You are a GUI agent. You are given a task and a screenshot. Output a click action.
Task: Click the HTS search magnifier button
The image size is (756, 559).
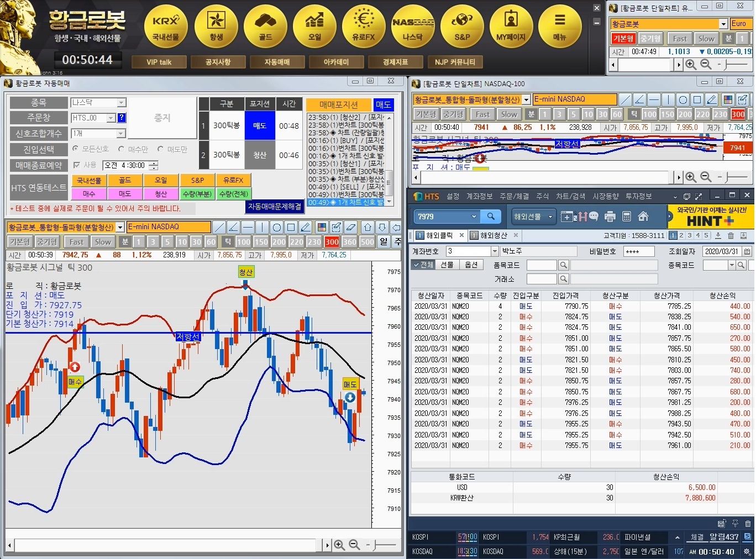pos(490,217)
